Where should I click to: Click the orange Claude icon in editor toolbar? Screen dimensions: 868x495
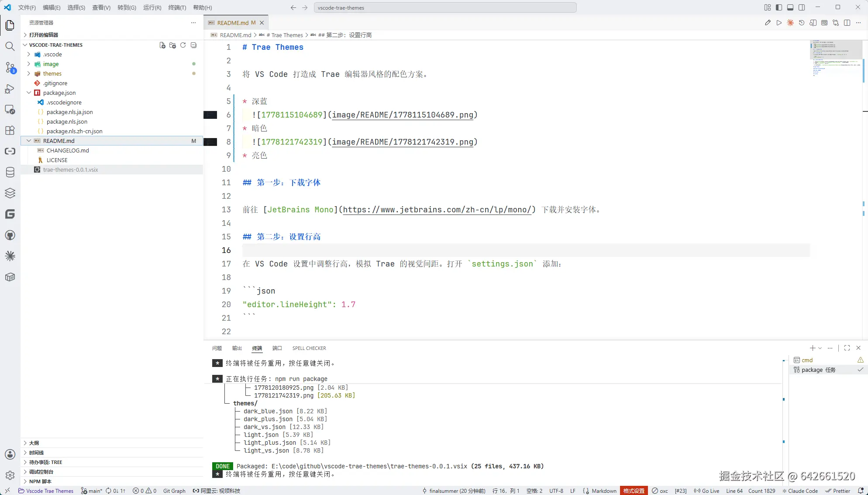point(790,23)
